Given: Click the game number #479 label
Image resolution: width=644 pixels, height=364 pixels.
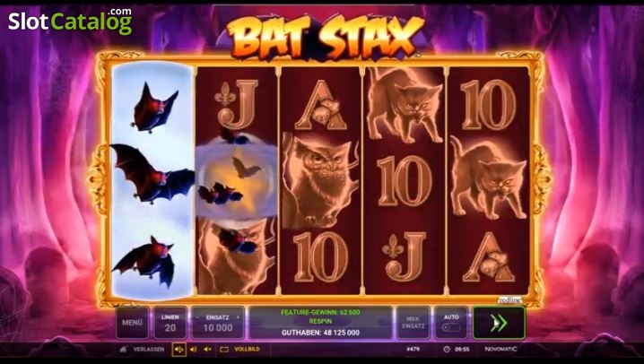Looking at the screenshot, I should pos(413,350).
